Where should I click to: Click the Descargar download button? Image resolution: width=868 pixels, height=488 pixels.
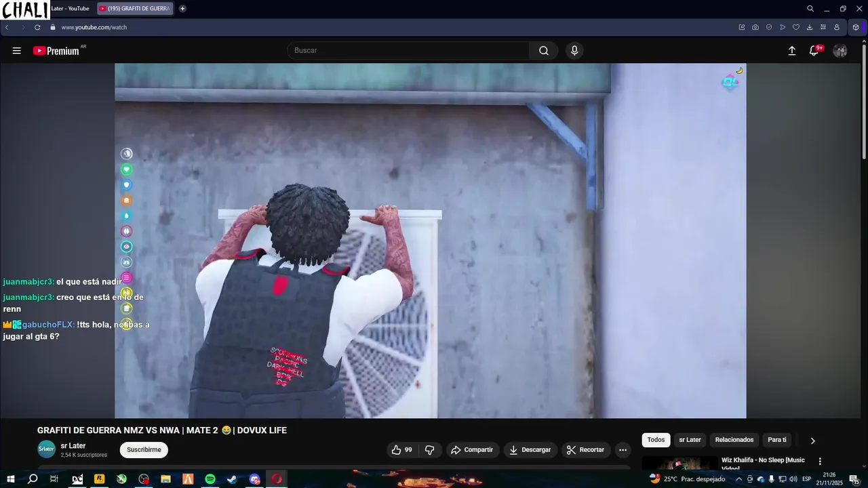530,450
